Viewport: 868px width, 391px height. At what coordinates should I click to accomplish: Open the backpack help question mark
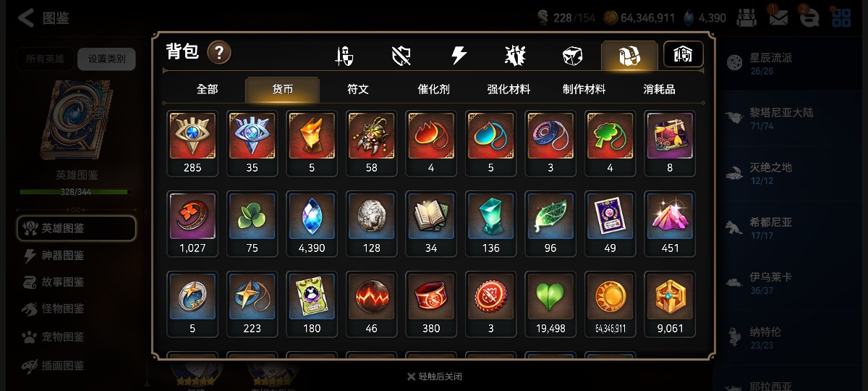pos(219,52)
